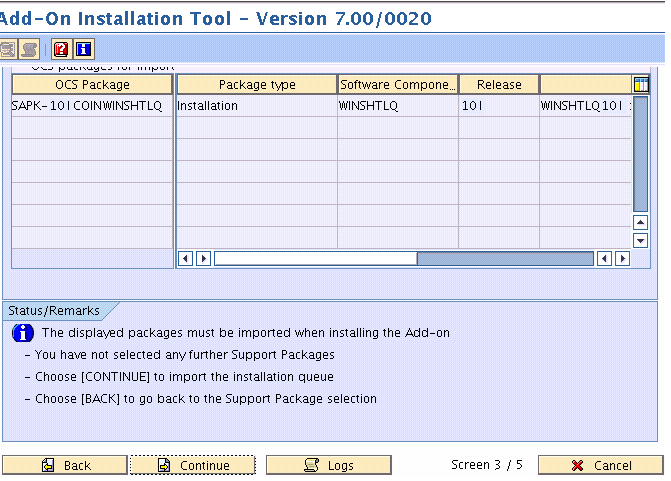Click the 'Choose [BACK] to go back' remark line

[201, 398]
